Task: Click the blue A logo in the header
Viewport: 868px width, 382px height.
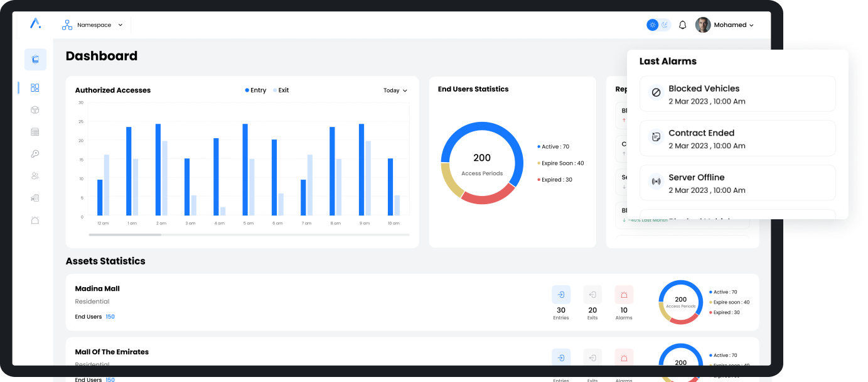Action: tap(35, 23)
